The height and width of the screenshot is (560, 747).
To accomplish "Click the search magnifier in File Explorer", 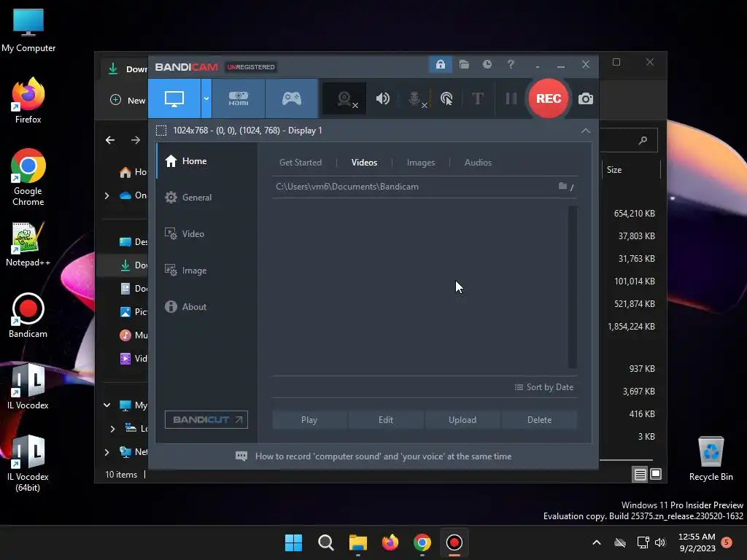I will [x=643, y=140].
